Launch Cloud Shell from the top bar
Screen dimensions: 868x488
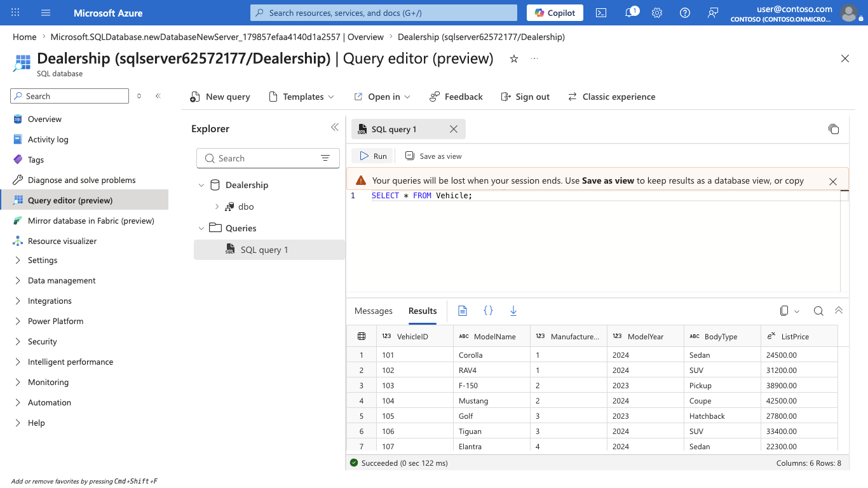tap(600, 13)
